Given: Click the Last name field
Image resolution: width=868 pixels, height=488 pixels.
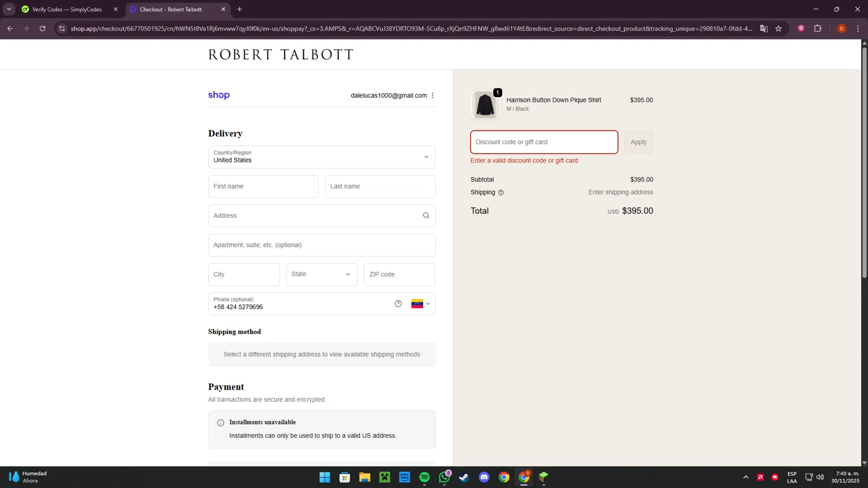Looking at the screenshot, I should (380, 186).
